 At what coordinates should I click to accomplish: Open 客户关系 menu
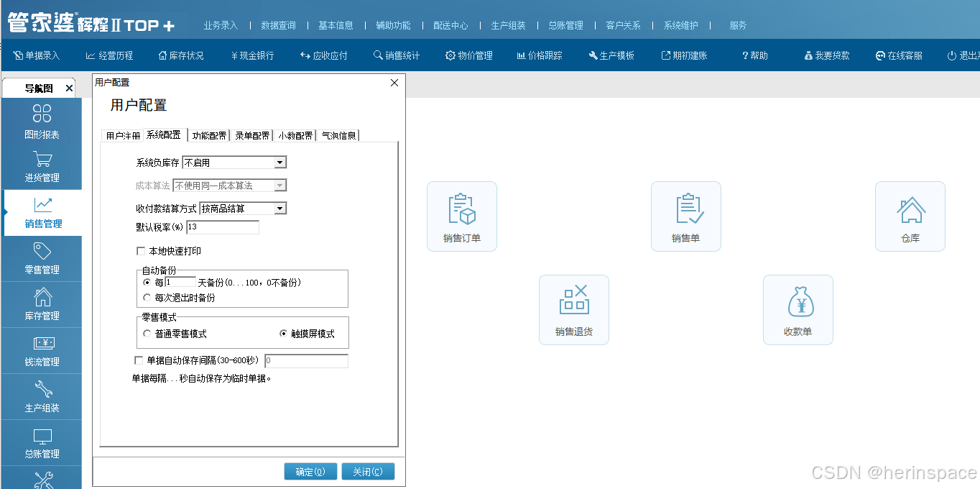click(x=623, y=25)
